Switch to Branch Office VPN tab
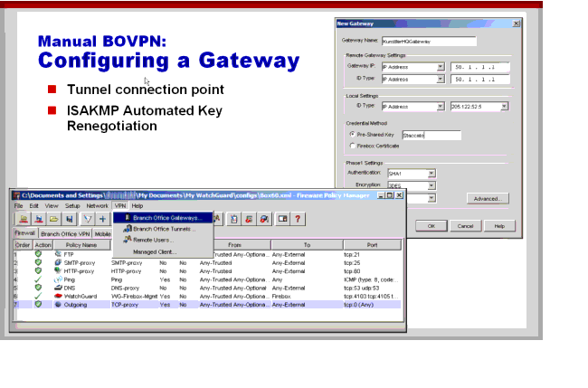 (65, 233)
